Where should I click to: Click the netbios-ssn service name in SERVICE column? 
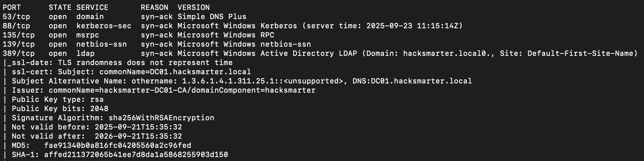(101, 44)
